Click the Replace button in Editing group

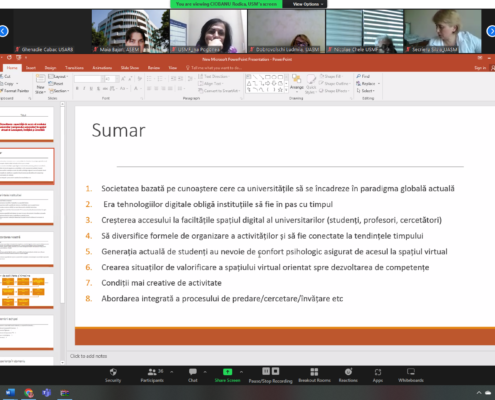click(368, 83)
